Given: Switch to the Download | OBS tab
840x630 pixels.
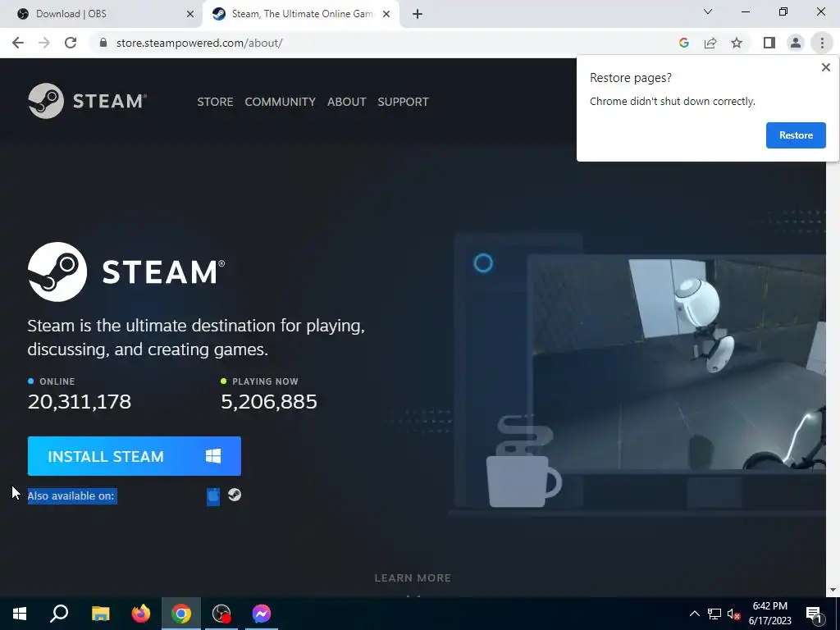Looking at the screenshot, I should click(102, 14).
